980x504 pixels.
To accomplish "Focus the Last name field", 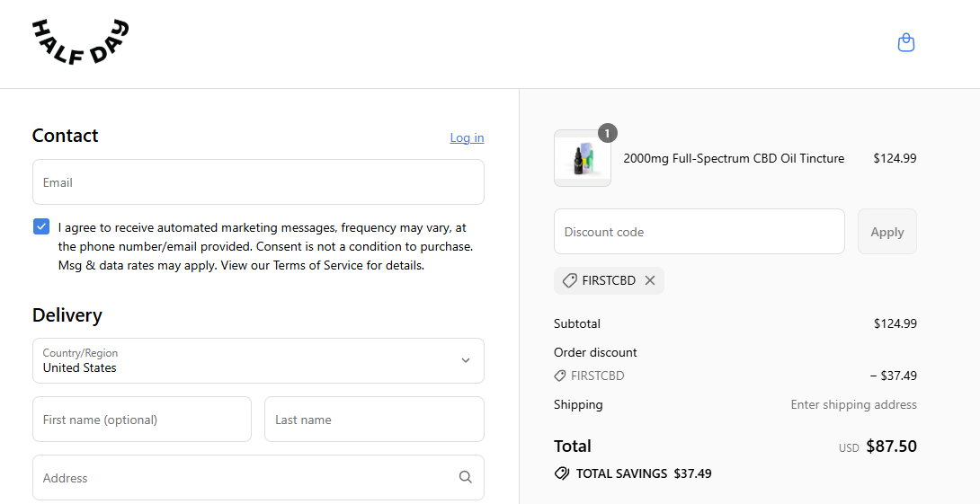I will pyautogui.click(x=374, y=419).
